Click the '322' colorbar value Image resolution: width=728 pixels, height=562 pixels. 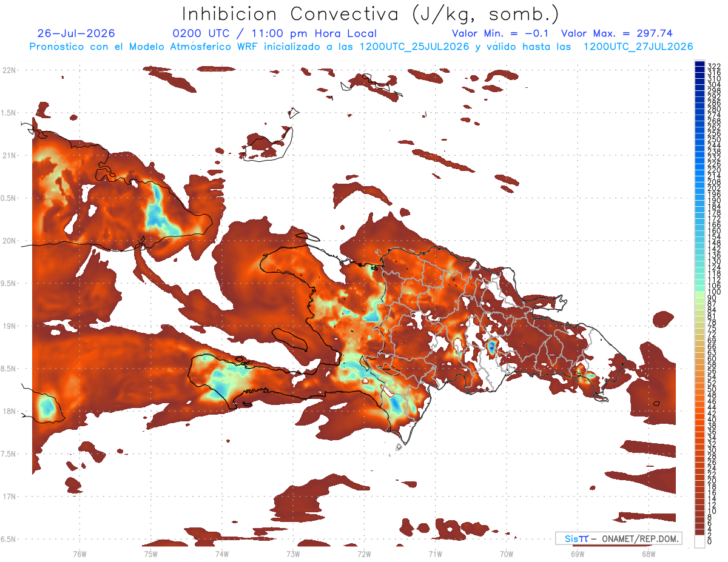(x=714, y=65)
